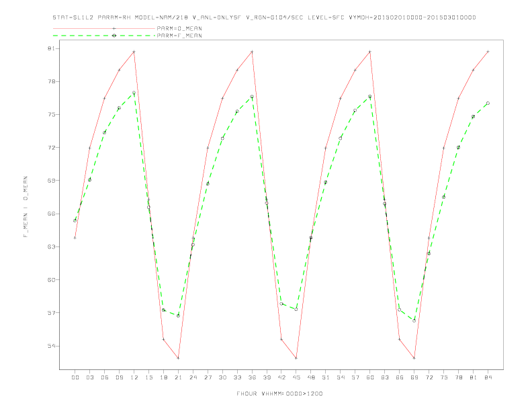This screenshot has height=411, width=532.
Task: Click the y-axis tick label 60
Action: pos(51,280)
